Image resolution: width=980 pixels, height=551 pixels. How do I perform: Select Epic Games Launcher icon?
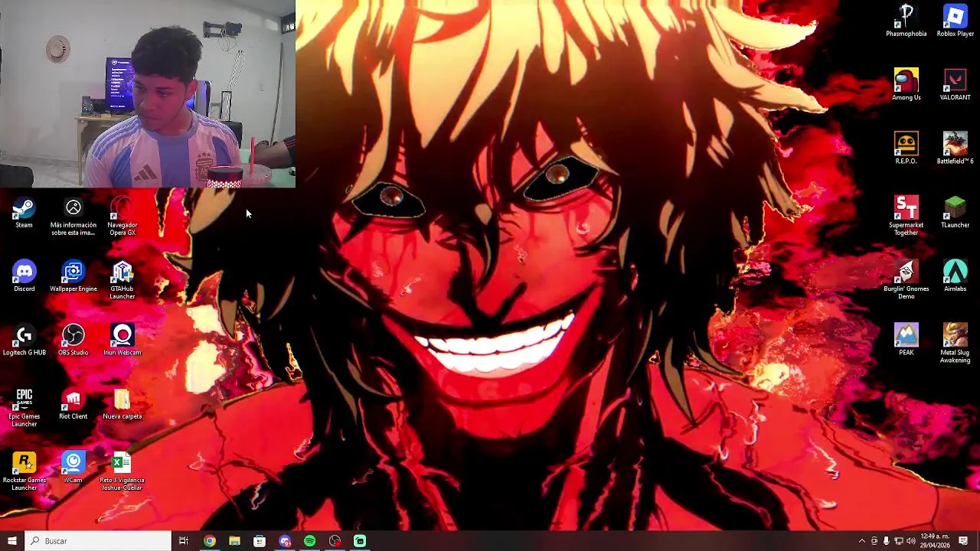tap(24, 408)
